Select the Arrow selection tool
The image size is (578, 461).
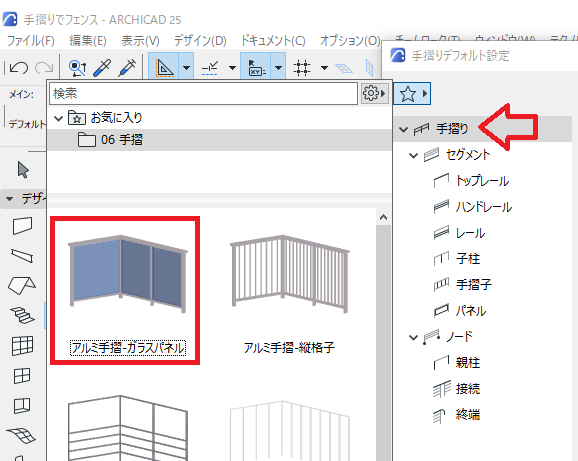[23, 170]
